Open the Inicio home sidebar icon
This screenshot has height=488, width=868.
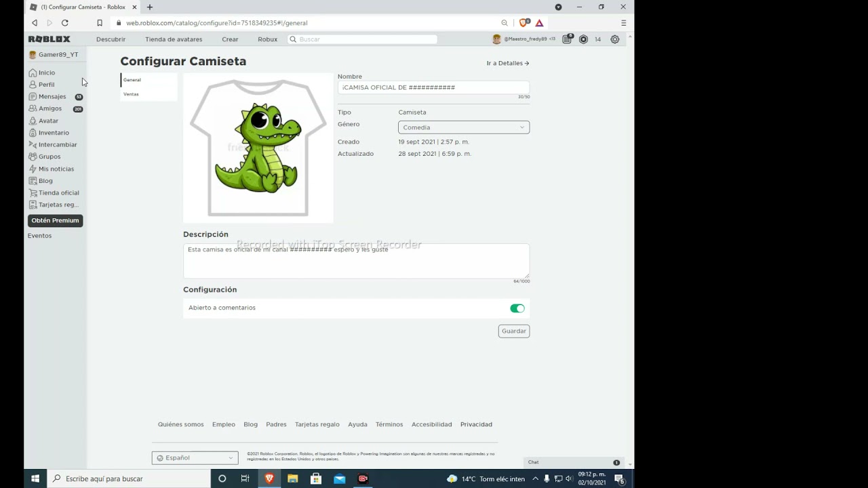pos(33,73)
